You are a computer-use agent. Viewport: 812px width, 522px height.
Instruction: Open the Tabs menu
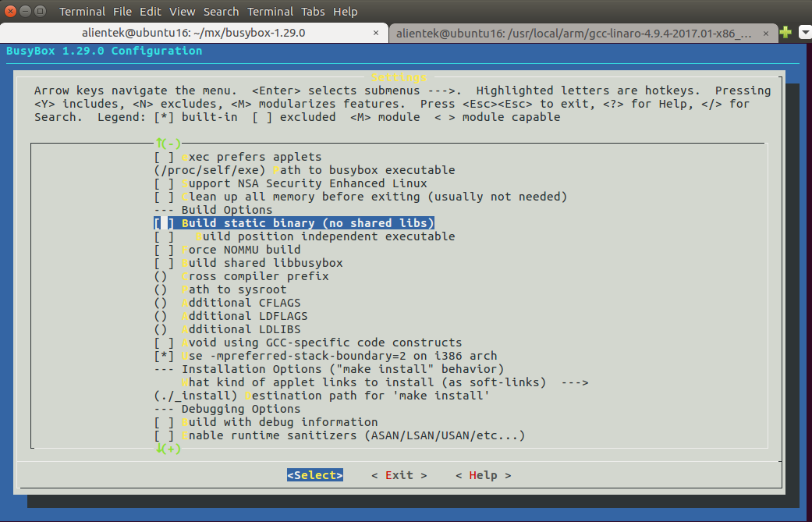click(313, 12)
